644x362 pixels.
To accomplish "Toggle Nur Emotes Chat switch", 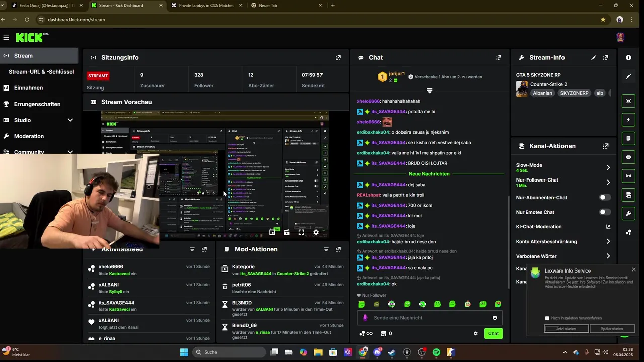I will 605,212.
